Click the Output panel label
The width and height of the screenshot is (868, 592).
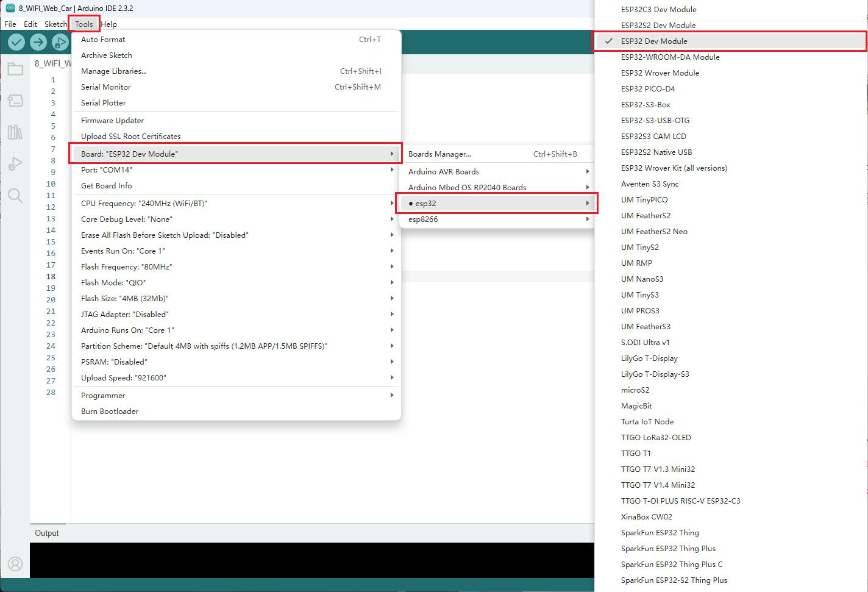[47, 533]
